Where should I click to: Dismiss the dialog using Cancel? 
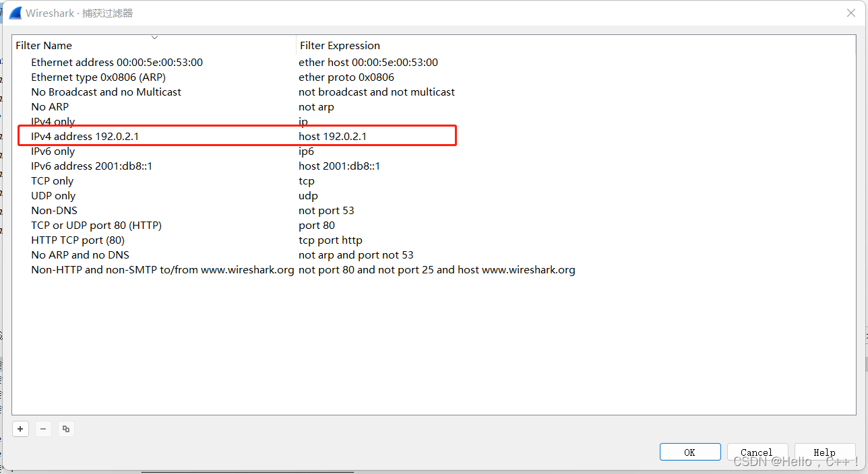pos(757,452)
